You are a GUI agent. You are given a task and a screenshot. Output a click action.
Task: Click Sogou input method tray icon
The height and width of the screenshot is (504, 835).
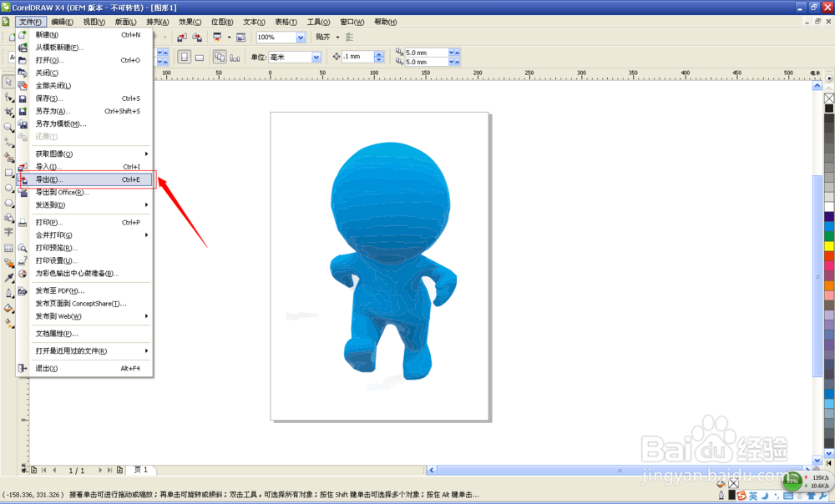(741, 496)
